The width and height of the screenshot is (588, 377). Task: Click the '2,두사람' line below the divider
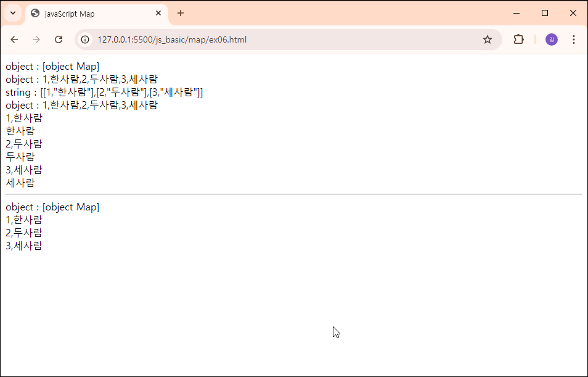[24, 233]
